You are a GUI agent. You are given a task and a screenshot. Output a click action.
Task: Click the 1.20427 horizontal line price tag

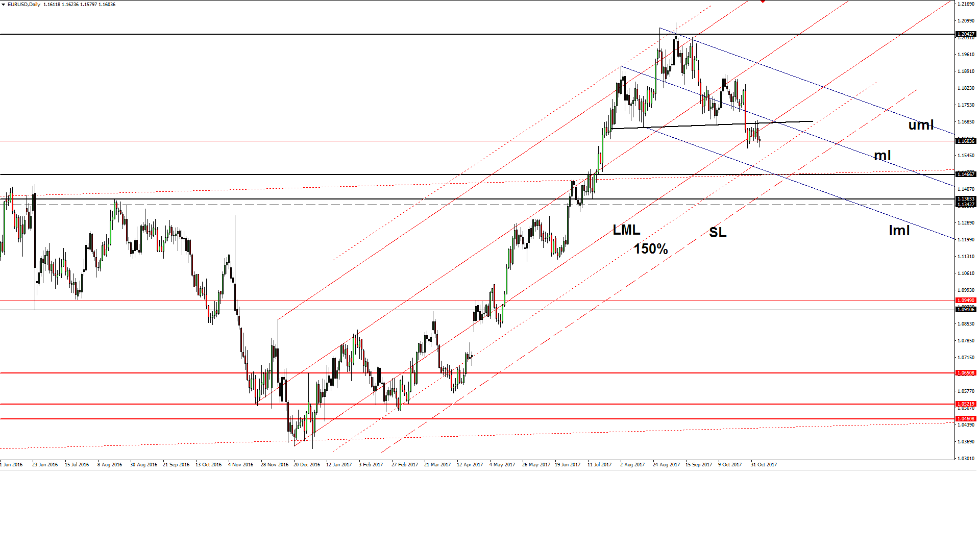click(x=966, y=34)
